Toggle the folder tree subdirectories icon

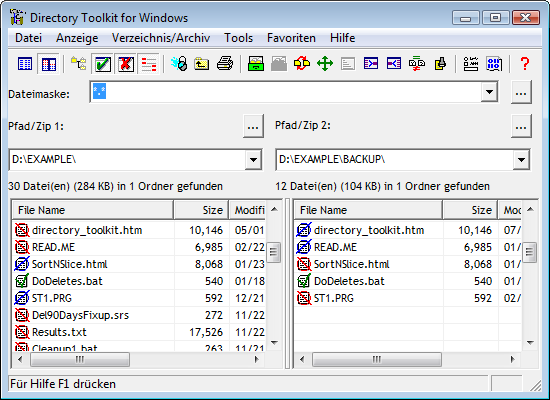pos(79,64)
